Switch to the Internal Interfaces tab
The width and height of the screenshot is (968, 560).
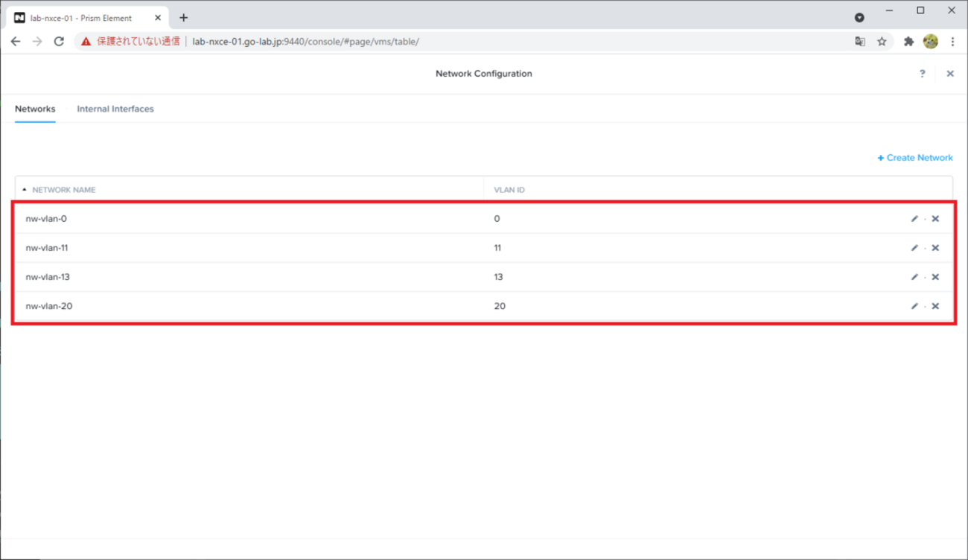pos(115,109)
